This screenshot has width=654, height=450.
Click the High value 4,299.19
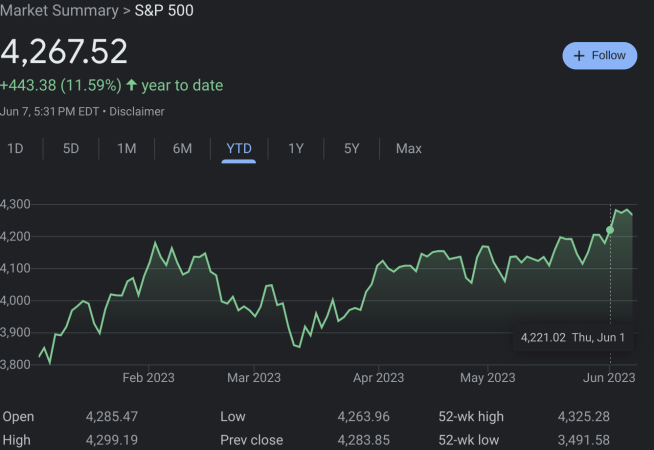point(112,440)
